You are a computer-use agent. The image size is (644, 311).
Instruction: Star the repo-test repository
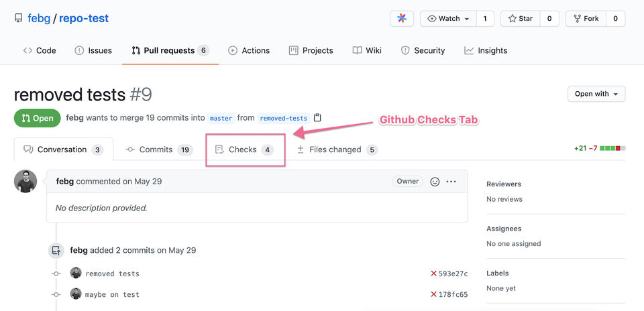point(520,19)
